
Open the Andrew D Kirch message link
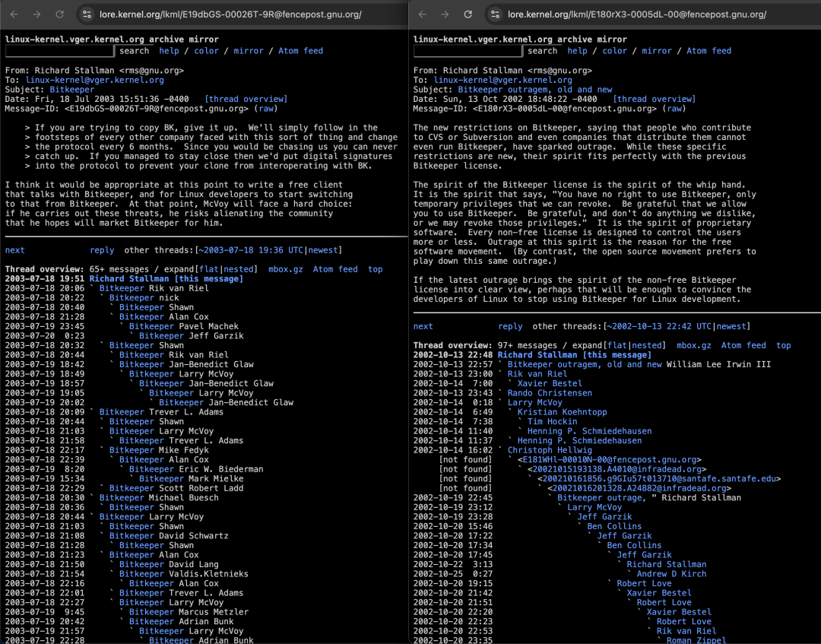click(x=672, y=574)
